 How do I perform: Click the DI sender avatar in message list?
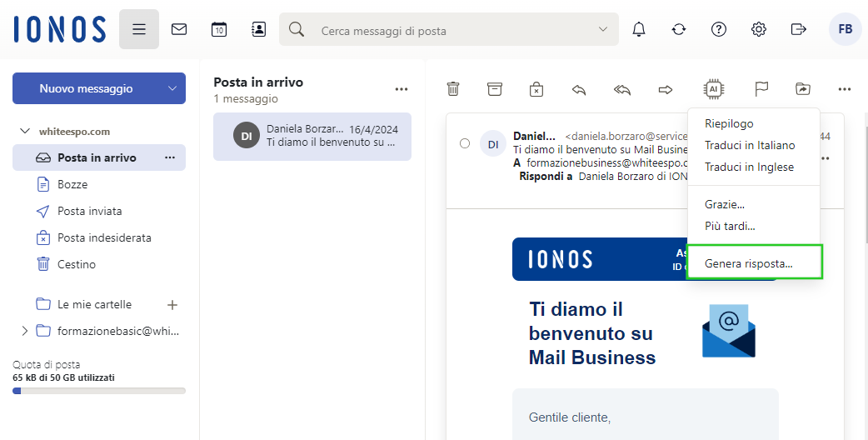click(x=247, y=136)
